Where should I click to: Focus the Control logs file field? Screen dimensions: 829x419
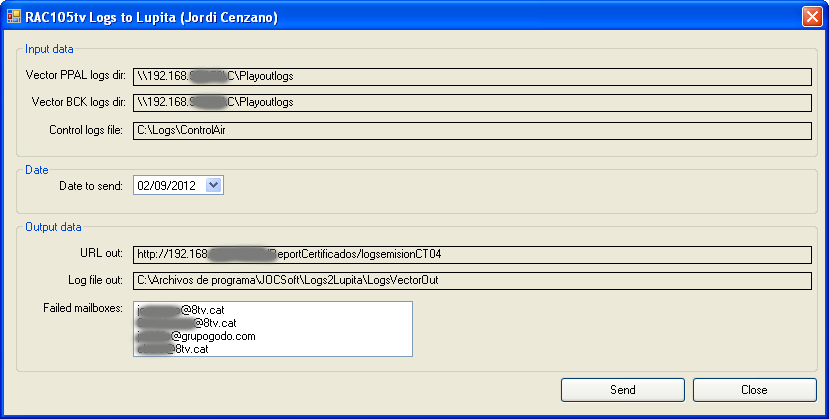tap(471, 130)
